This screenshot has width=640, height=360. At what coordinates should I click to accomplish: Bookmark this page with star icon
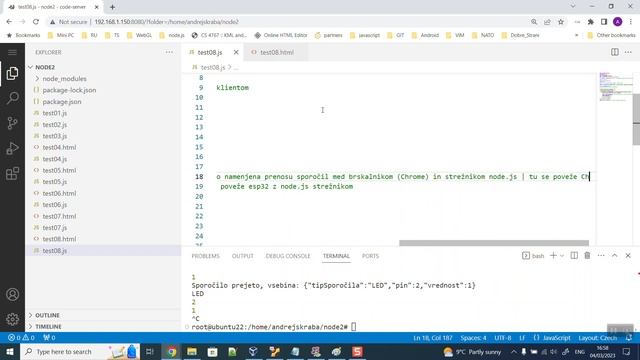point(561,22)
